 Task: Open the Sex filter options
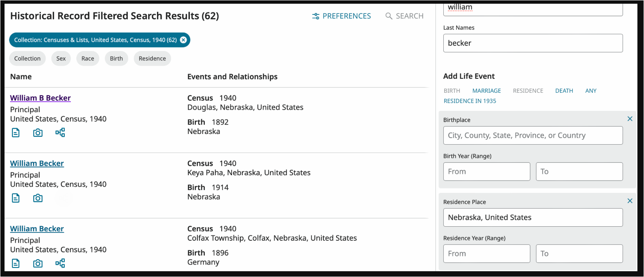61,59
